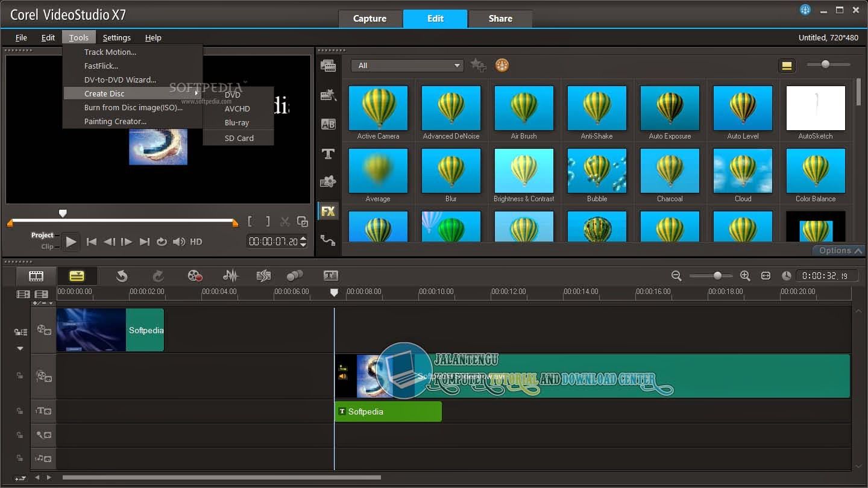
Task: Toggle Repeat playback button
Action: click(x=162, y=242)
